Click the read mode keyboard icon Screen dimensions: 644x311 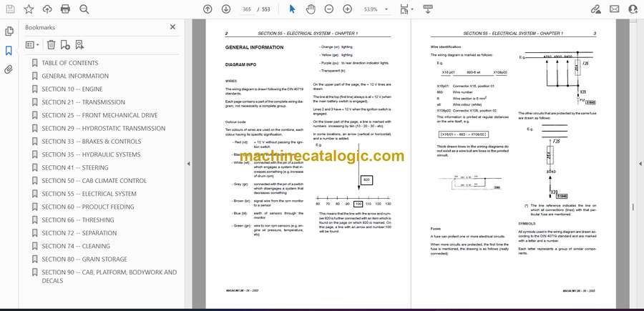pos(428,9)
